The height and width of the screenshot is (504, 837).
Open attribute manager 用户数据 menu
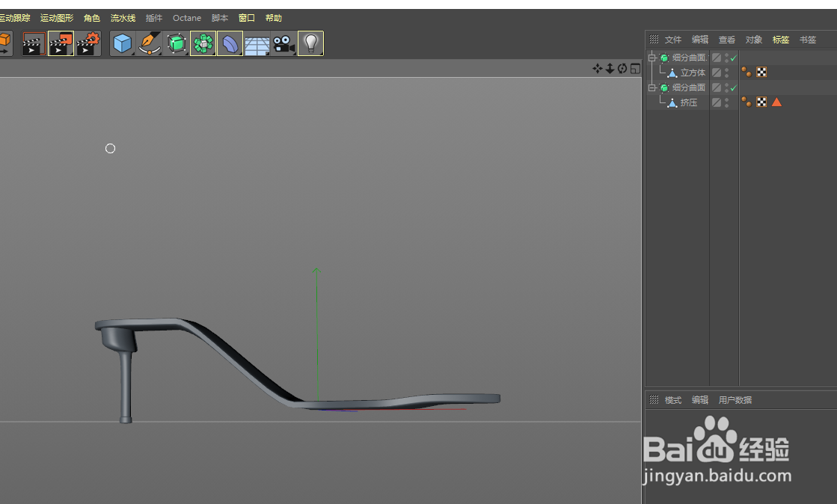click(x=735, y=400)
